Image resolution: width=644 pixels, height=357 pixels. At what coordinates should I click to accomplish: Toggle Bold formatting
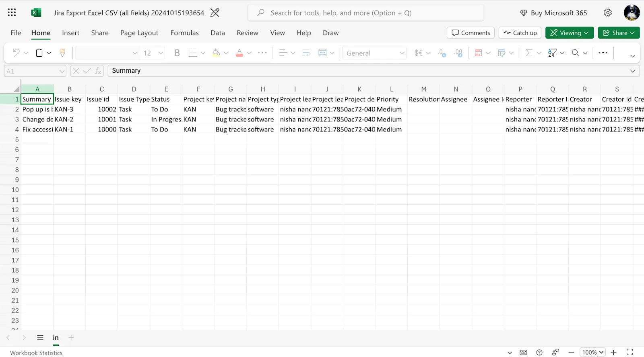pyautogui.click(x=177, y=53)
